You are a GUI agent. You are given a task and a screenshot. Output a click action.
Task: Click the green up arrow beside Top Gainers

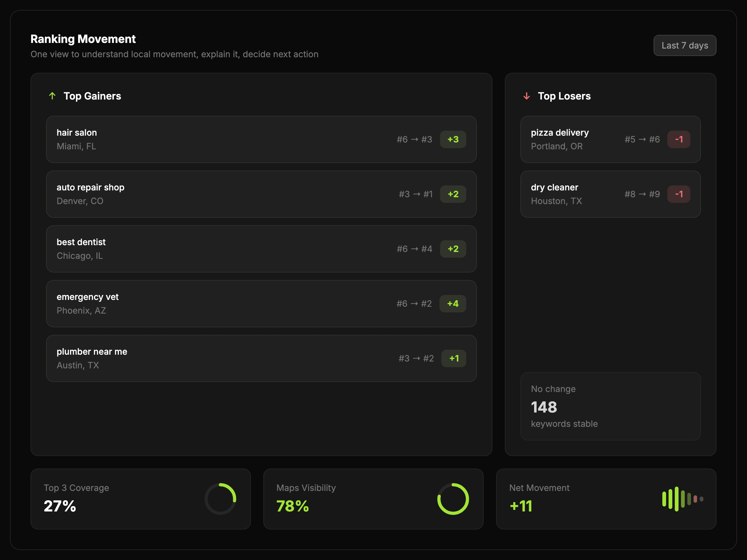[52, 96]
